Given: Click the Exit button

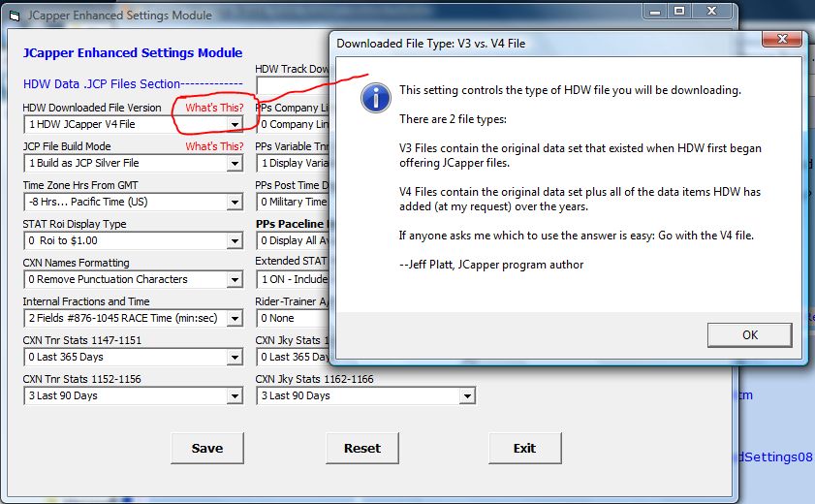Looking at the screenshot, I should 525,448.
